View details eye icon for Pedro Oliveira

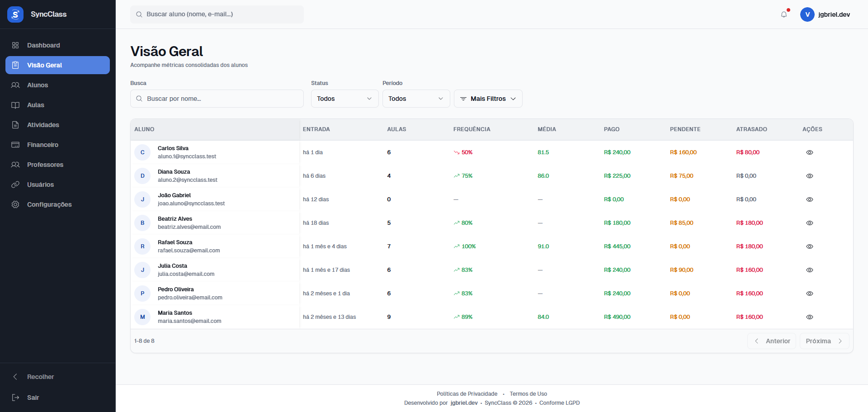click(x=810, y=294)
